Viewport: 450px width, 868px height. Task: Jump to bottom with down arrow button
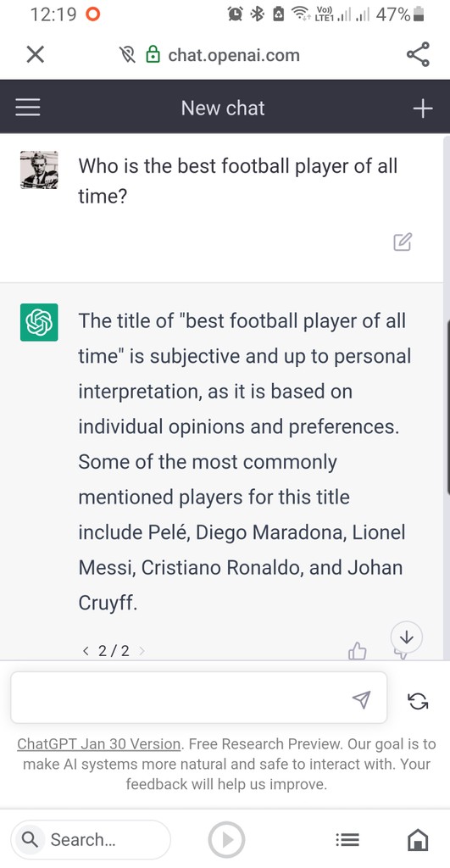click(x=407, y=637)
